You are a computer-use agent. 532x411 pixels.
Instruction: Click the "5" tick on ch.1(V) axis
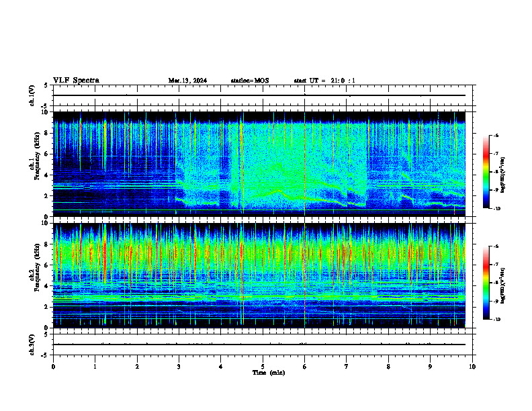point(46,85)
